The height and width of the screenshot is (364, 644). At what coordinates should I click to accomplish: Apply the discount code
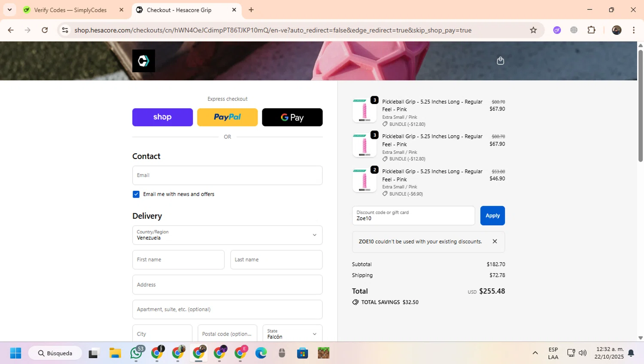coord(492,216)
